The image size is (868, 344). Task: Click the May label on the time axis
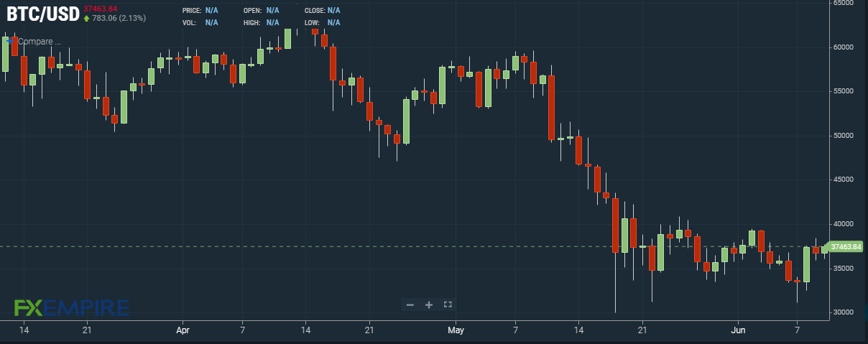(456, 331)
